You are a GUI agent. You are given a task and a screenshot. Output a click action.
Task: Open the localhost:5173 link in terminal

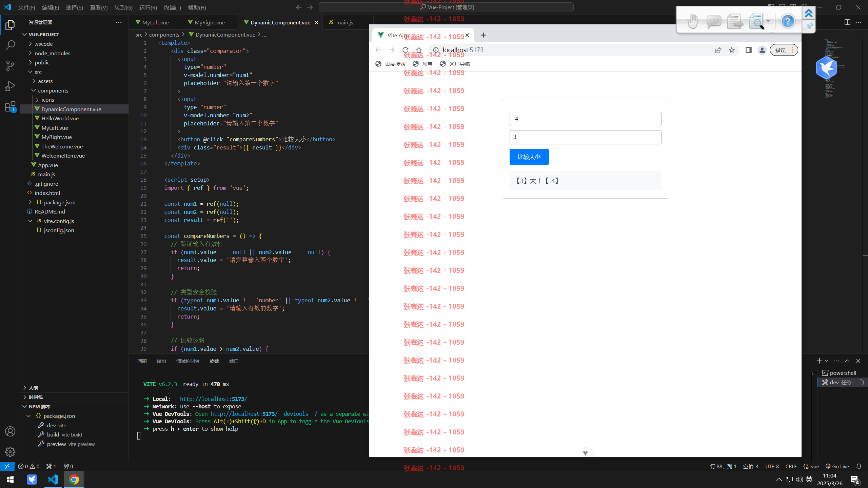[213, 399]
